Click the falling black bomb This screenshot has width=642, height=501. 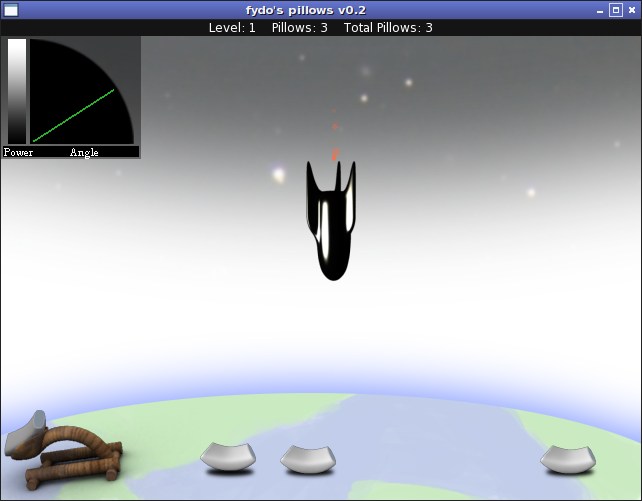tap(331, 221)
